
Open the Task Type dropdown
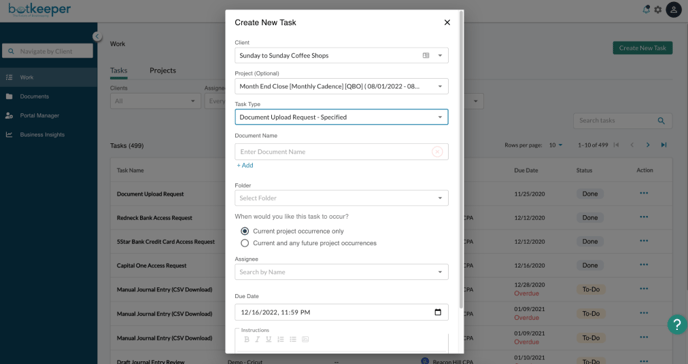341,117
